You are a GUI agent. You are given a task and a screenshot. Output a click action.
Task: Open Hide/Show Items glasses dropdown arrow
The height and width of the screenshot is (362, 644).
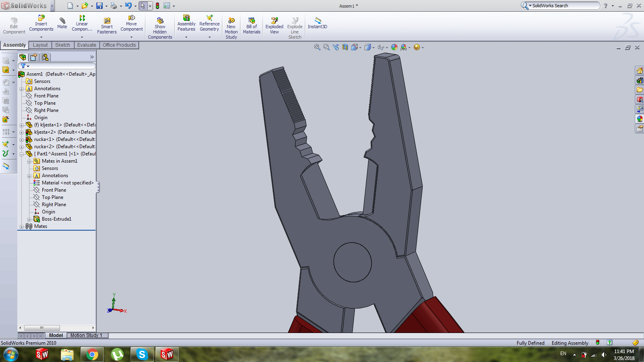coord(387,48)
